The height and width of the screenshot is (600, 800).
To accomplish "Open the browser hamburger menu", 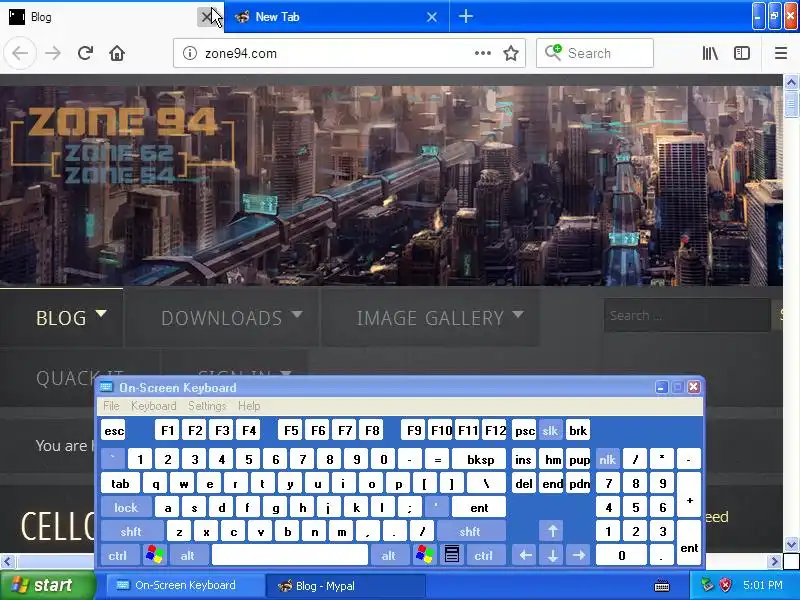I will 781,53.
